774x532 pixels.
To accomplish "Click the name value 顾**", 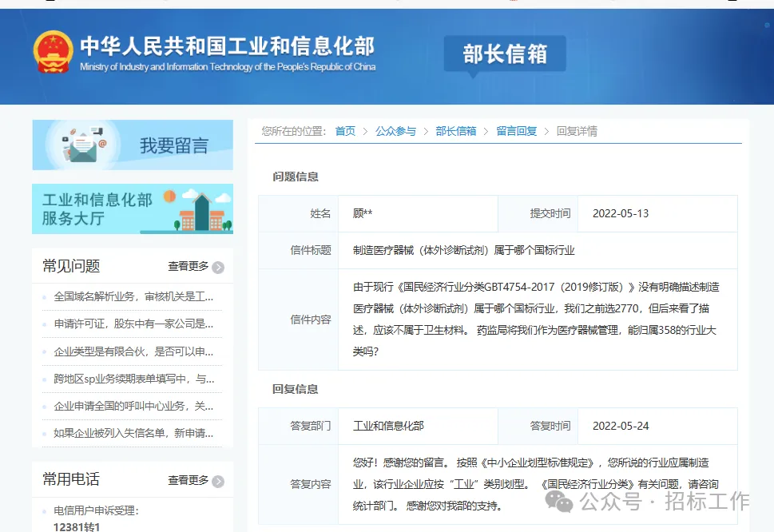I will [x=363, y=214].
